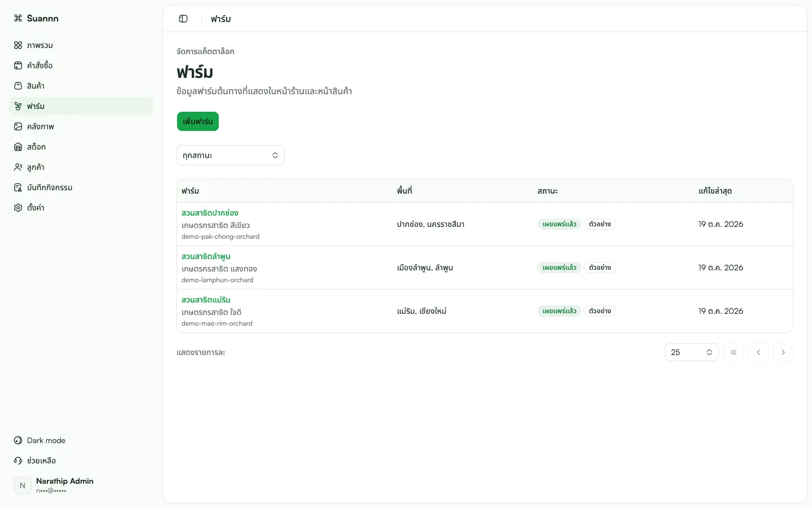Click the เผยแพร่แล้ว badge for สวนสาธิตปากช่อง
The image size is (812, 508).
point(559,224)
